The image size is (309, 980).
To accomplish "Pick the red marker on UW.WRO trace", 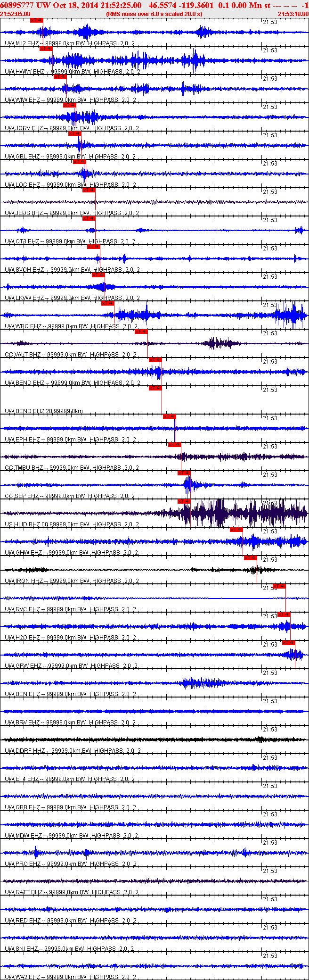I will pyautogui.click(x=107, y=303).
